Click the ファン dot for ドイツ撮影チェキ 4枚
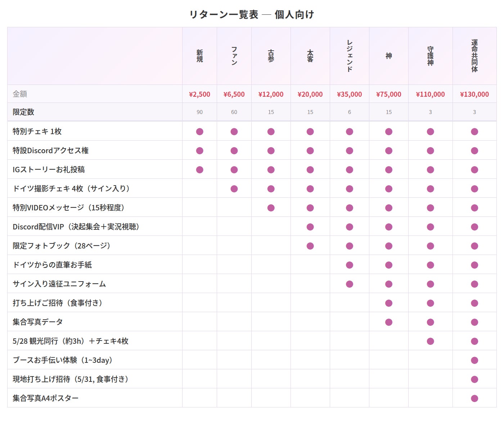This screenshot has height=429, width=504. tap(234, 189)
